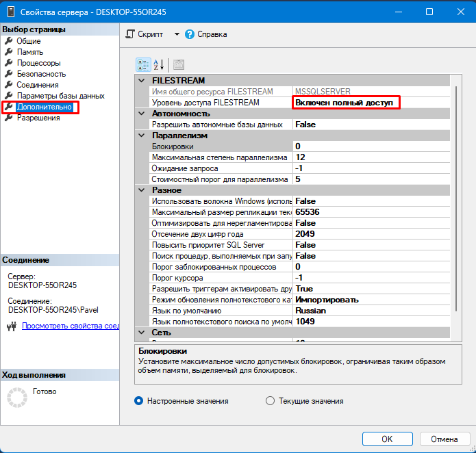Select Текущие значения radio button

point(270,401)
